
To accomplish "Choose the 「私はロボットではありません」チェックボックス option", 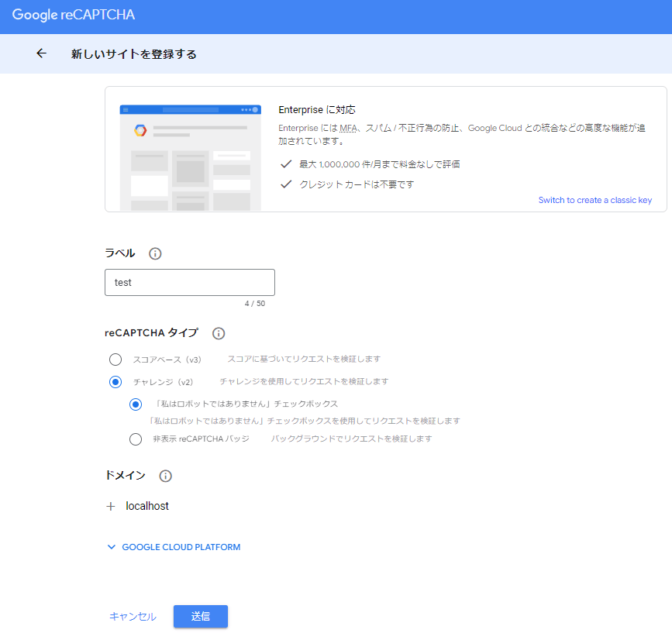I will (x=136, y=404).
